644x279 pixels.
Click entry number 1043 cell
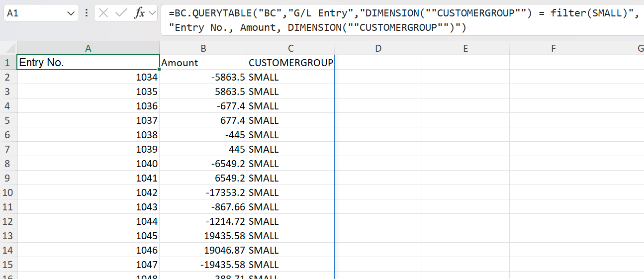88,207
